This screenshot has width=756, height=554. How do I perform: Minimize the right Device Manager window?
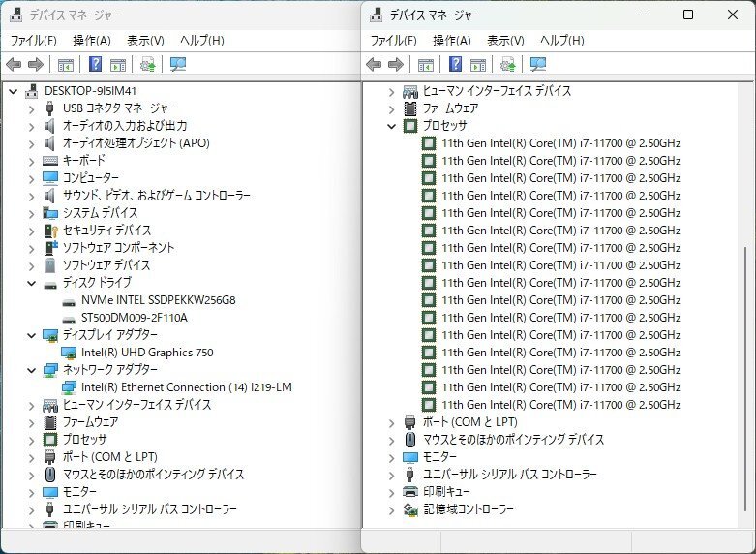point(645,15)
